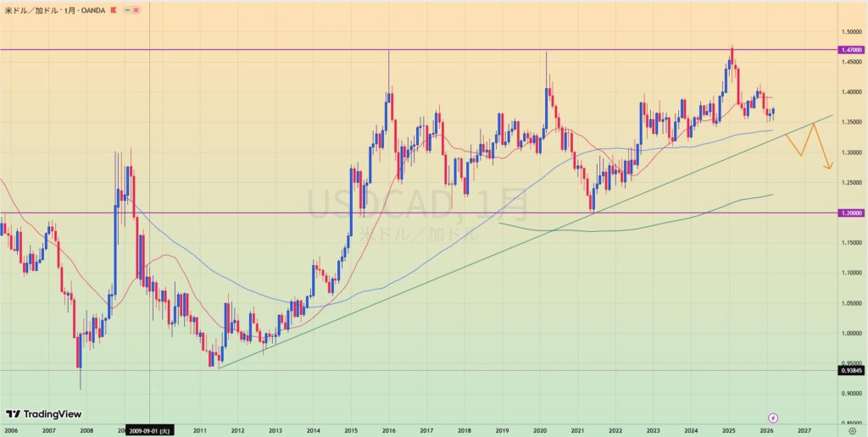
Task: Click the 2016 label on time axis
Action: (x=388, y=430)
